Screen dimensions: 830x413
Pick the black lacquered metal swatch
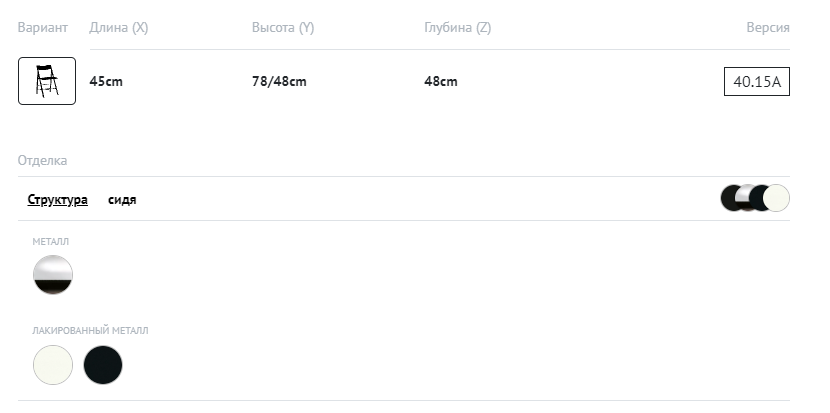(103, 365)
